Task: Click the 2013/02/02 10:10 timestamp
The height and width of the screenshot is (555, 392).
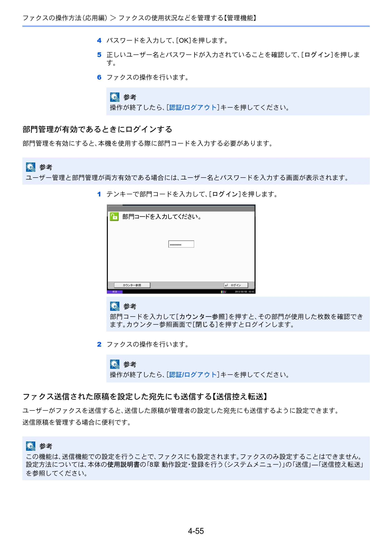Action: (x=244, y=292)
